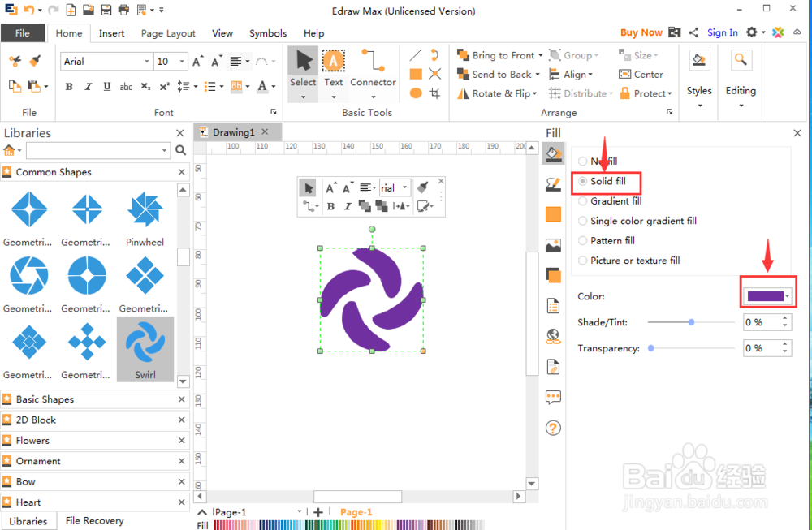
Task: Toggle bold formatting in ribbon
Action: tap(69, 86)
